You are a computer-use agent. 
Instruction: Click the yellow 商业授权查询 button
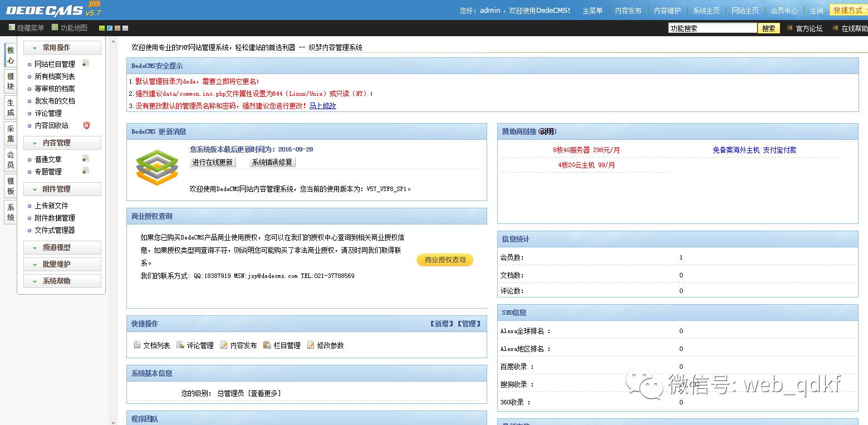[445, 260]
